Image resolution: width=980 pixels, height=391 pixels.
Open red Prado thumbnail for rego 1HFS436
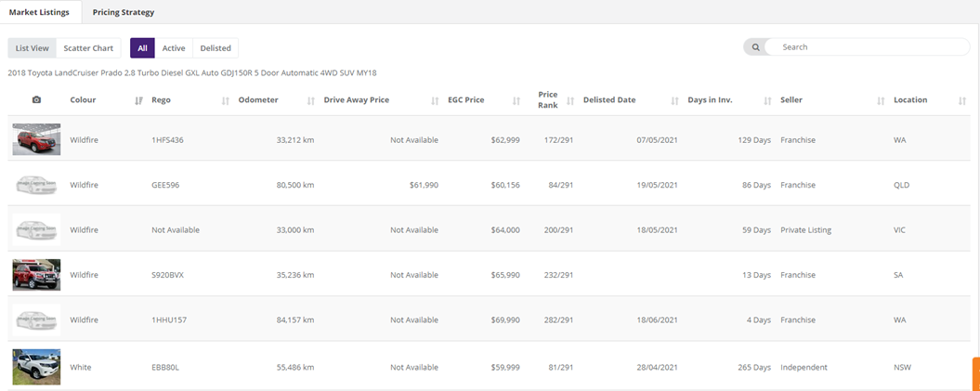click(37, 139)
